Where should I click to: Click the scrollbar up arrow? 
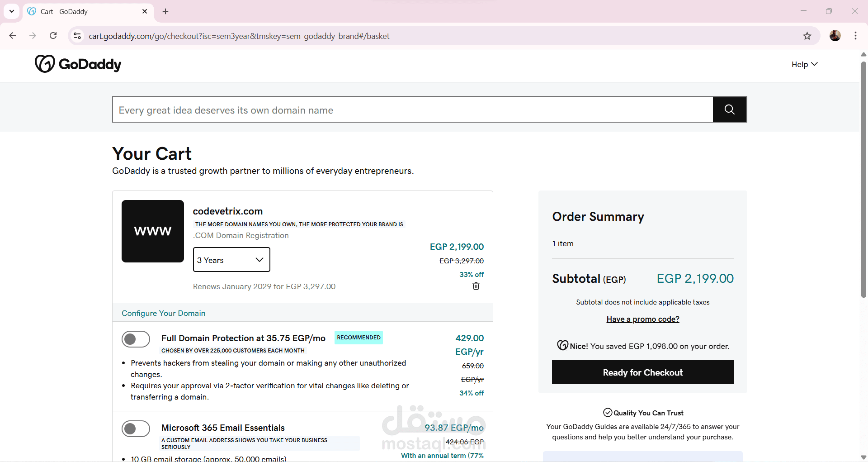[x=863, y=54]
